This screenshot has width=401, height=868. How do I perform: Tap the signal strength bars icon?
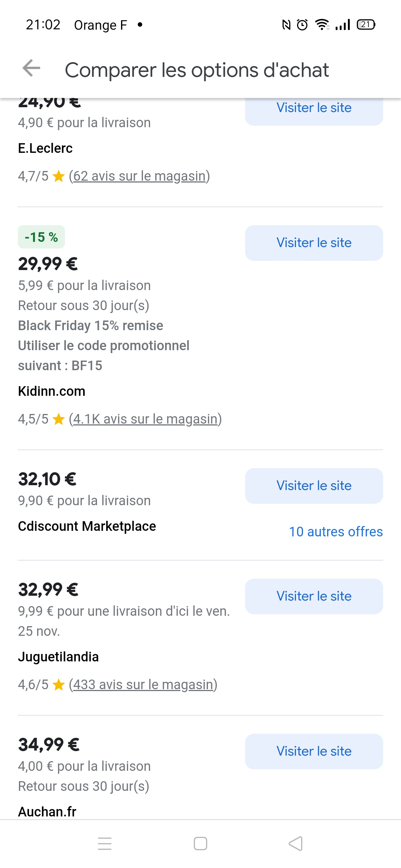point(343,25)
